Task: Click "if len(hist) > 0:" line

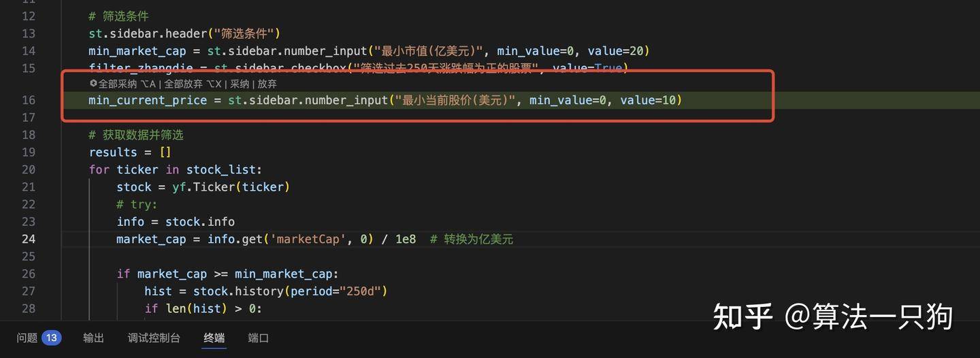Action: 203,308
